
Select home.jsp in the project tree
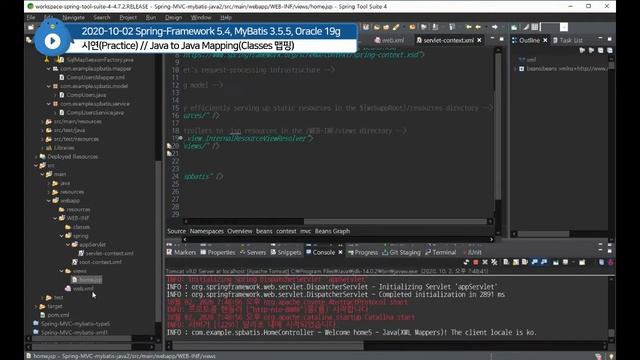pyautogui.click(x=87, y=280)
